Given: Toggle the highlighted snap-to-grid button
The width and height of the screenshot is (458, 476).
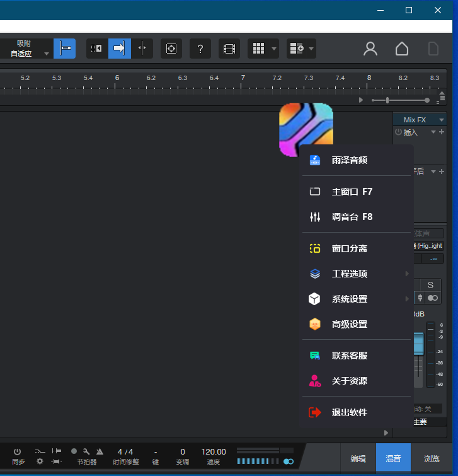Looking at the screenshot, I should coord(64,49).
